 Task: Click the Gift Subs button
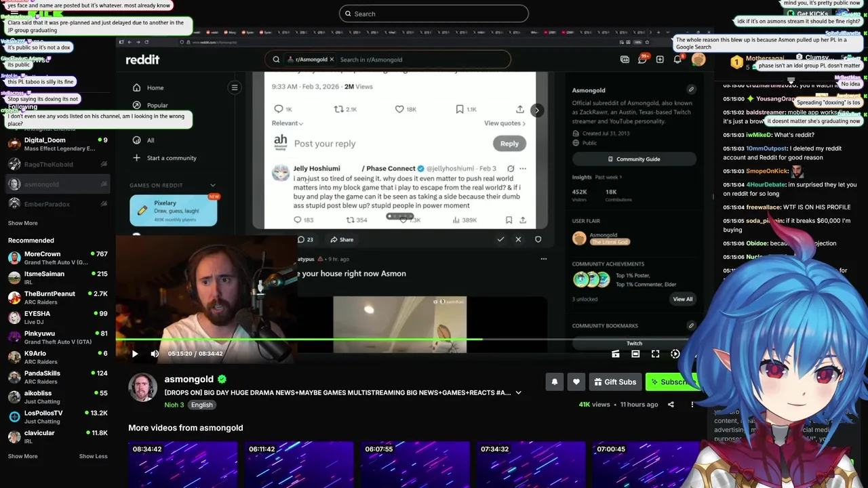[x=615, y=382]
